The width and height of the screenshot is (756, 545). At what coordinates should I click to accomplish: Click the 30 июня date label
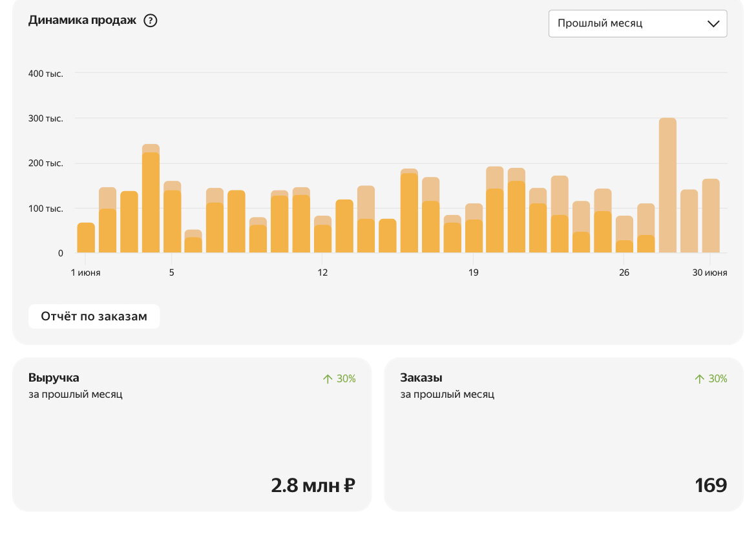tap(709, 272)
